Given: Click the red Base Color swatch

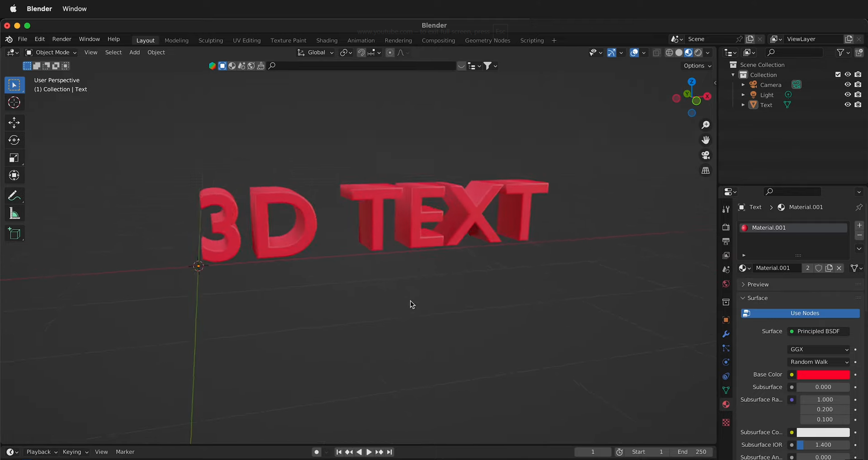Looking at the screenshot, I should click(823, 375).
